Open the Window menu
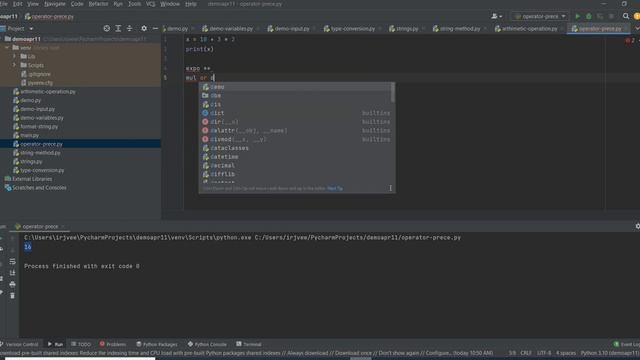Image resolution: width=640 pixels, height=360 pixels. 170,4
